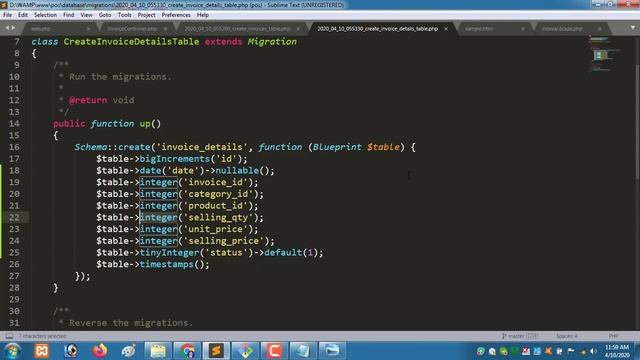Open the Find menu
Image resolution: width=640 pixels, height=360 pixels.
click(69, 15)
